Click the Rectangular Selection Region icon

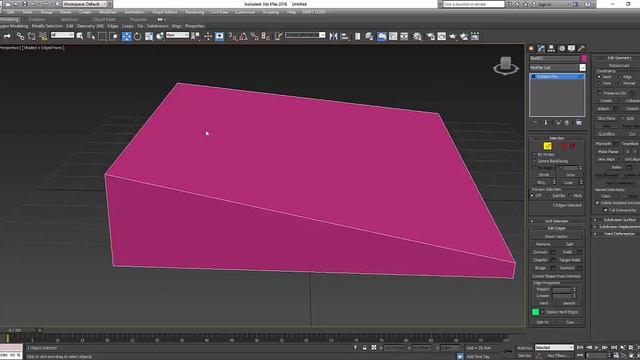[x=102, y=37]
